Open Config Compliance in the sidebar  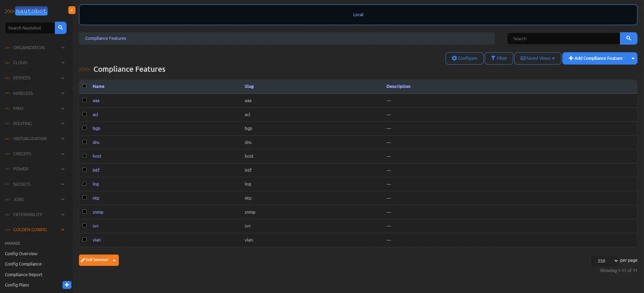click(x=23, y=264)
